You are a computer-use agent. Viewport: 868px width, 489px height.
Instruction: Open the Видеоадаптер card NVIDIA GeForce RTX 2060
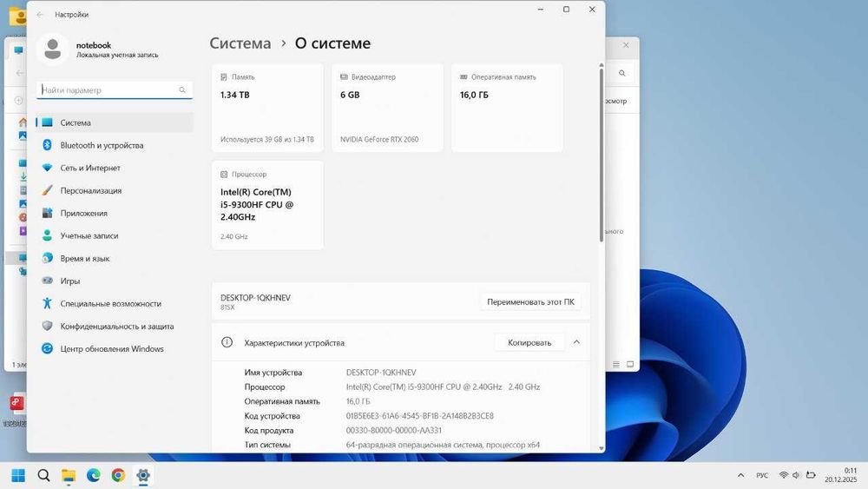[387, 108]
